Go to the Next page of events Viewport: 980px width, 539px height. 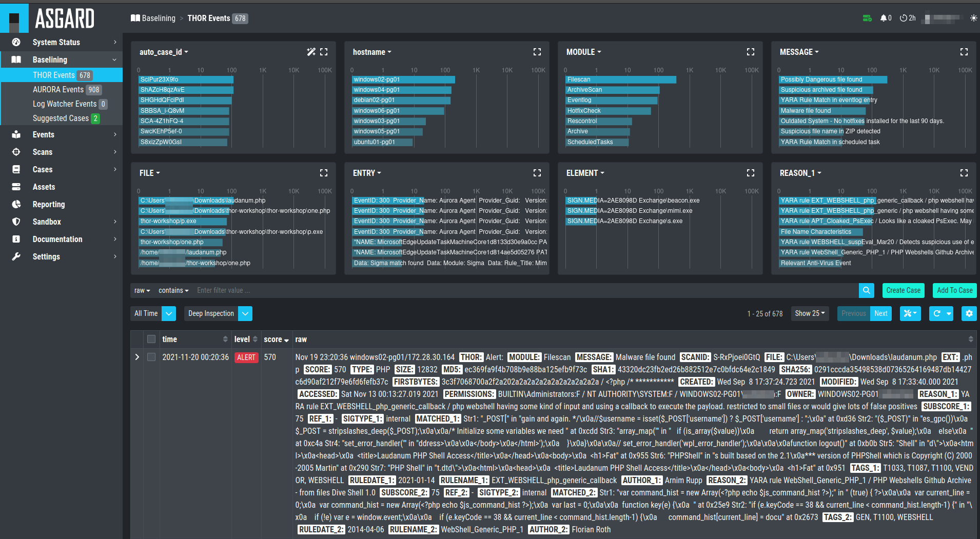pyautogui.click(x=881, y=313)
